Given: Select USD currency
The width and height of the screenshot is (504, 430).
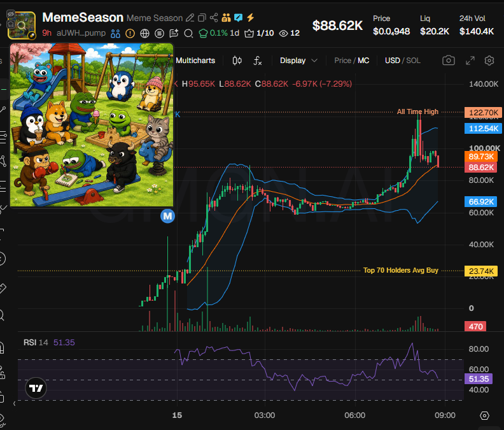Looking at the screenshot, I should point(393,61).
